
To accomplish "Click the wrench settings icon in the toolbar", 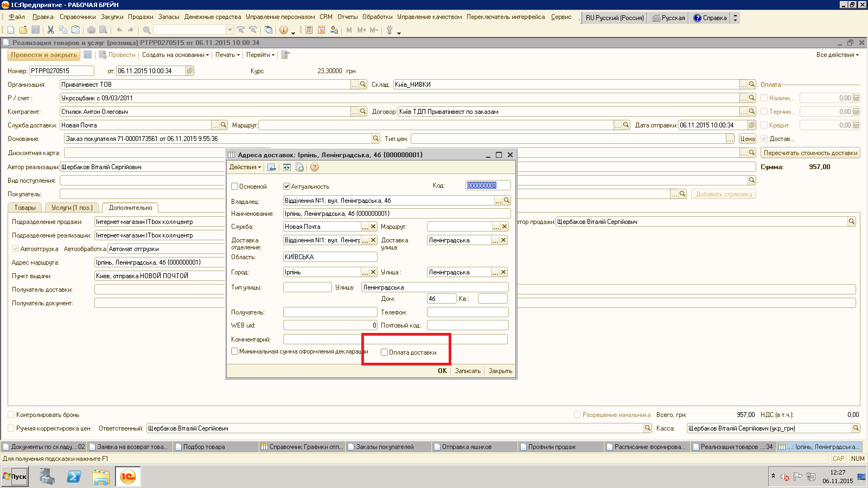I will [390, 30].
